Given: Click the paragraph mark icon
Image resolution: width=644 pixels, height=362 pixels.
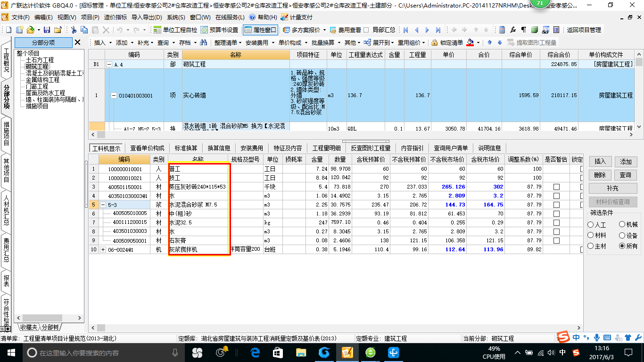Looking at the screenshot, I should tap(524, 30).
